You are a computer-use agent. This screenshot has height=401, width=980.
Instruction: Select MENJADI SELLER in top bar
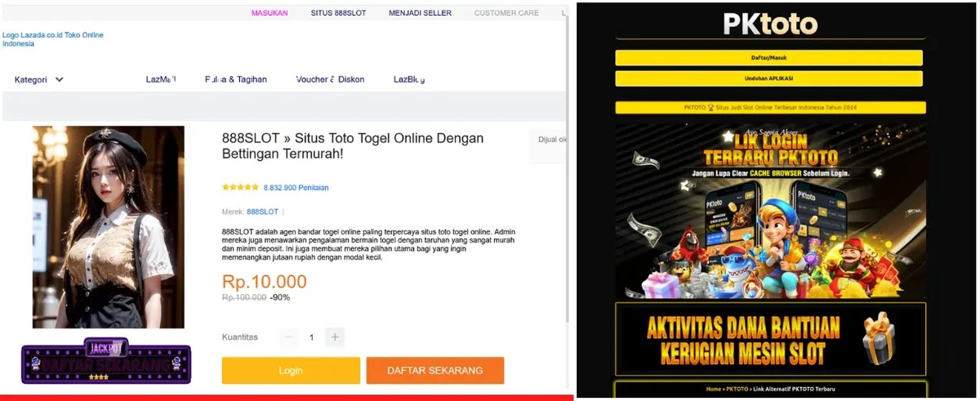point(420,13)
